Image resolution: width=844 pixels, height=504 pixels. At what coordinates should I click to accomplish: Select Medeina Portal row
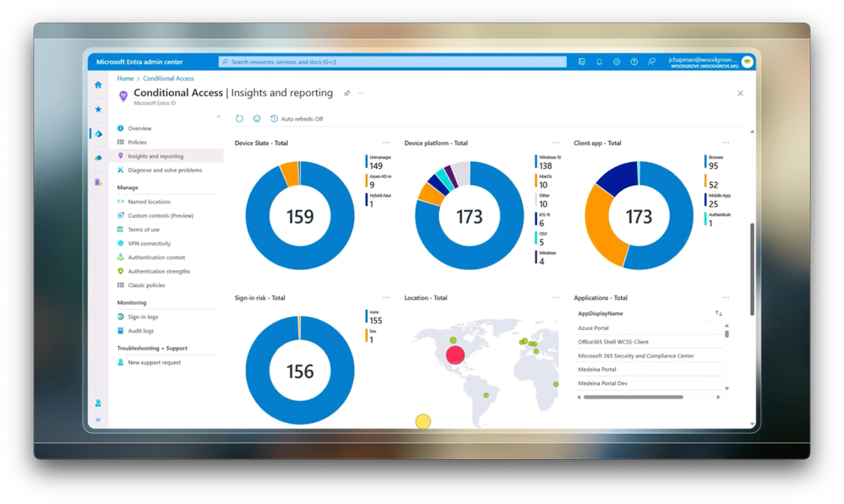(649, 370)
